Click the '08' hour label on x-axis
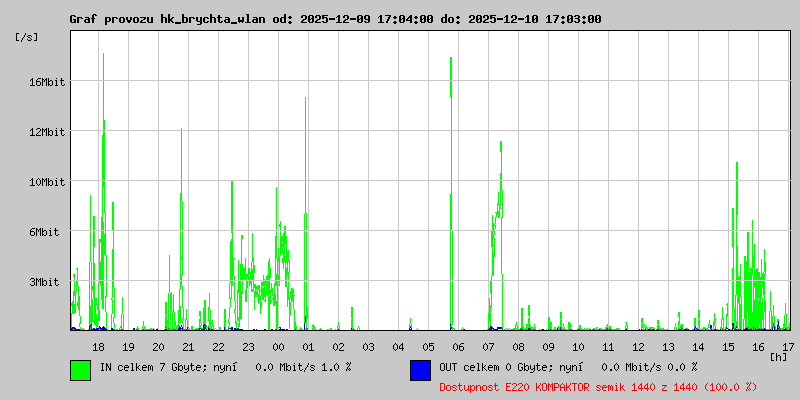Viewport: 800px width, 400px height. pyautogui.click(x=518, y=347)
